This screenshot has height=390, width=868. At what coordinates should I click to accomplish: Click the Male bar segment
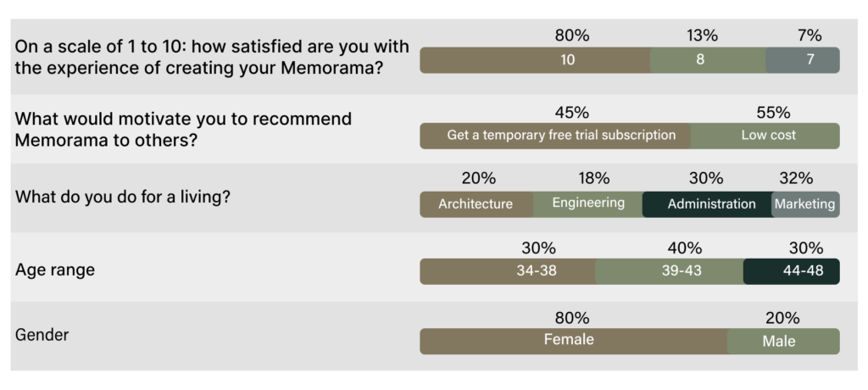point(783,341)
